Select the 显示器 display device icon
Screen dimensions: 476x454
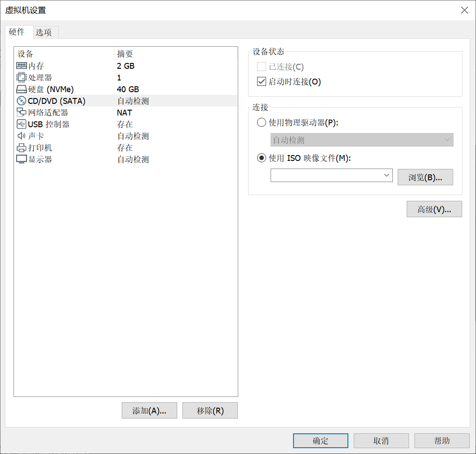click(x=21, y=159)
